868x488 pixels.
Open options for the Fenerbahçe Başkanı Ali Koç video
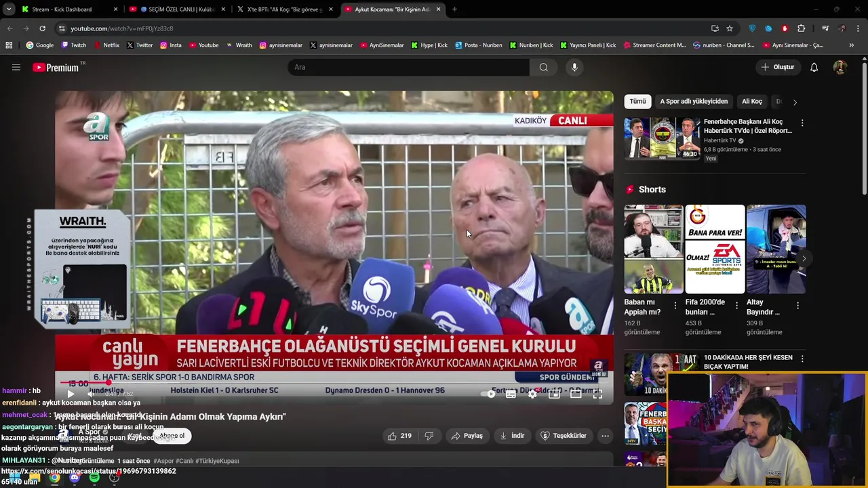(x=802, y=123)
